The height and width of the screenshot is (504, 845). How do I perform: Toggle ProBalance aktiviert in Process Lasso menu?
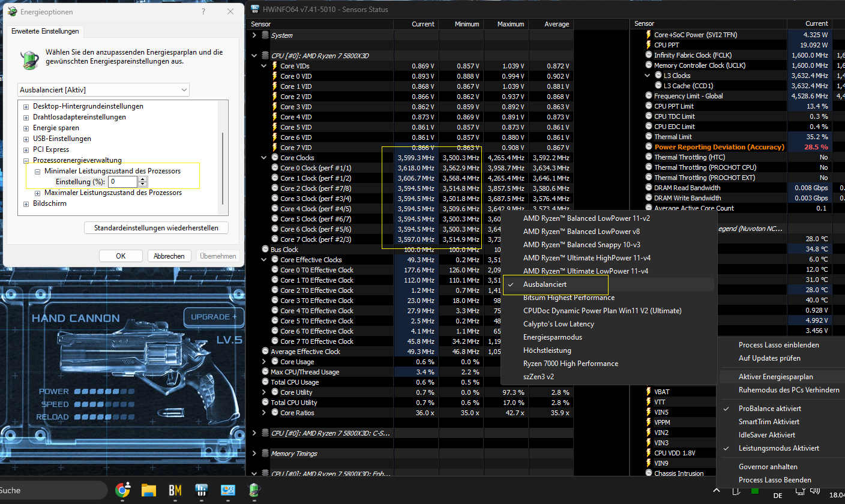(x=781, y=409)
